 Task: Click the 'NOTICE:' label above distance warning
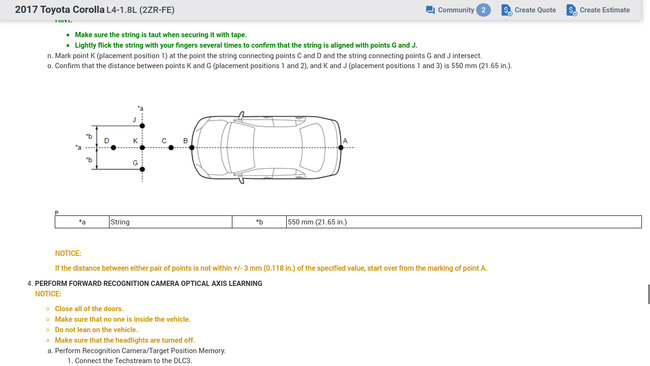click(68, 253)
